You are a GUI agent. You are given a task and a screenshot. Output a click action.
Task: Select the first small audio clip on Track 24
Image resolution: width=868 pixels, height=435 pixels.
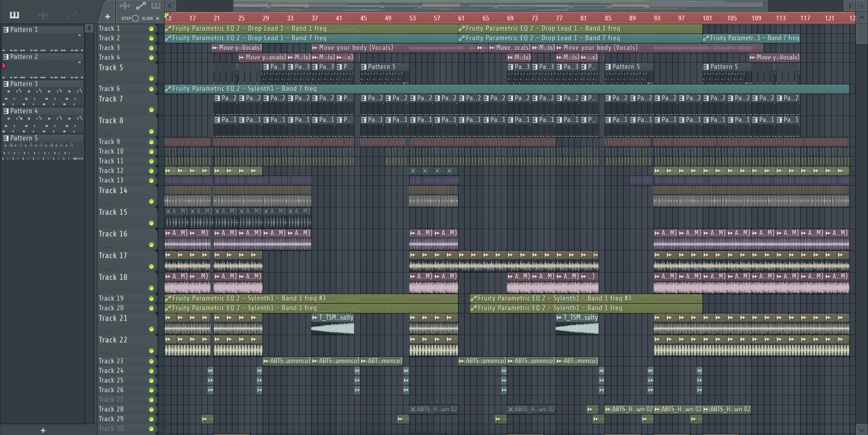[x=211, y=371]
